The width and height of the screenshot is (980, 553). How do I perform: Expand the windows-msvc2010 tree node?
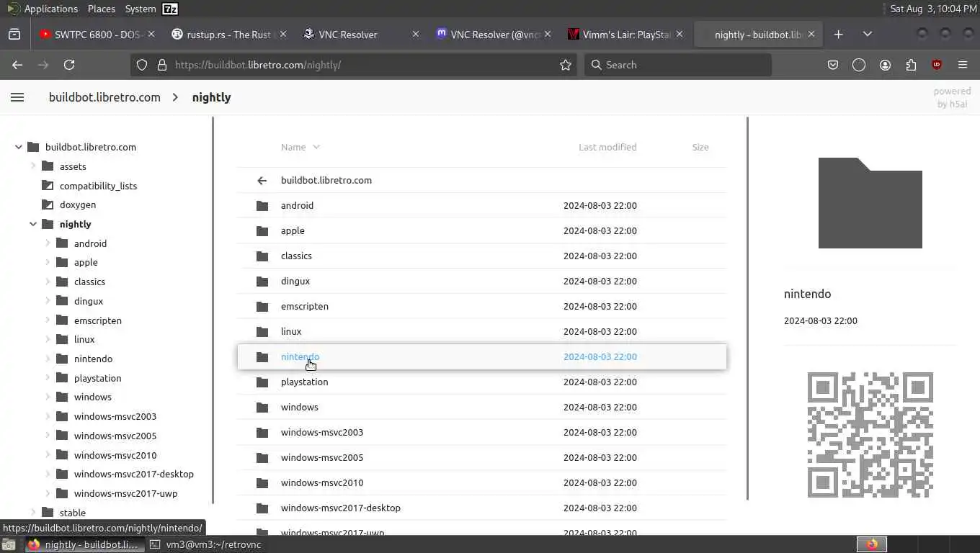[48, 455]
